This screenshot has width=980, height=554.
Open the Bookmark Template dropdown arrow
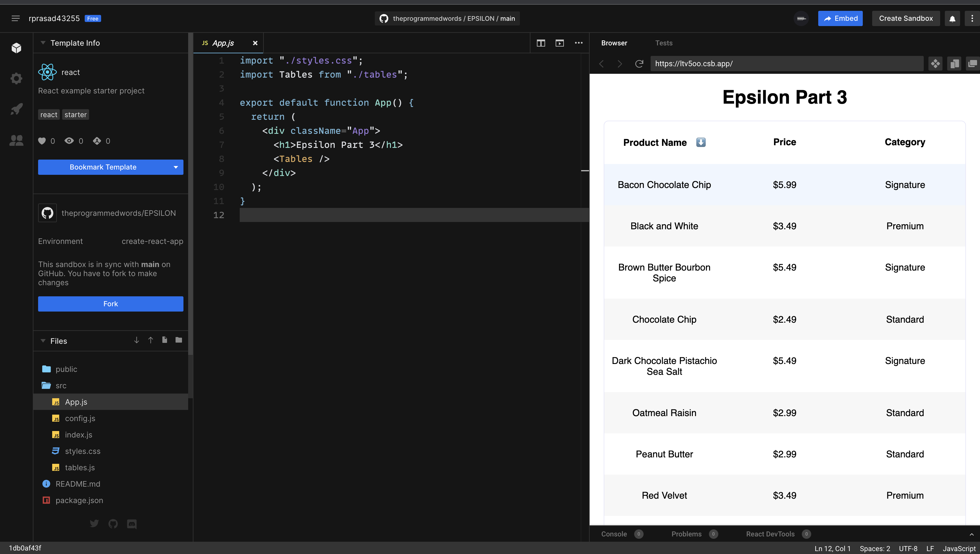pos(176,167)
